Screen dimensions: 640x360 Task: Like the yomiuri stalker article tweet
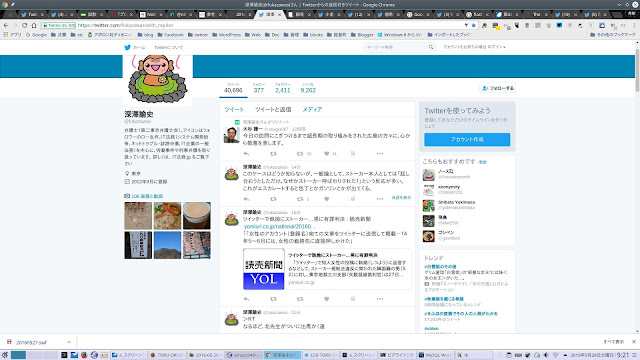pos(327,299)
